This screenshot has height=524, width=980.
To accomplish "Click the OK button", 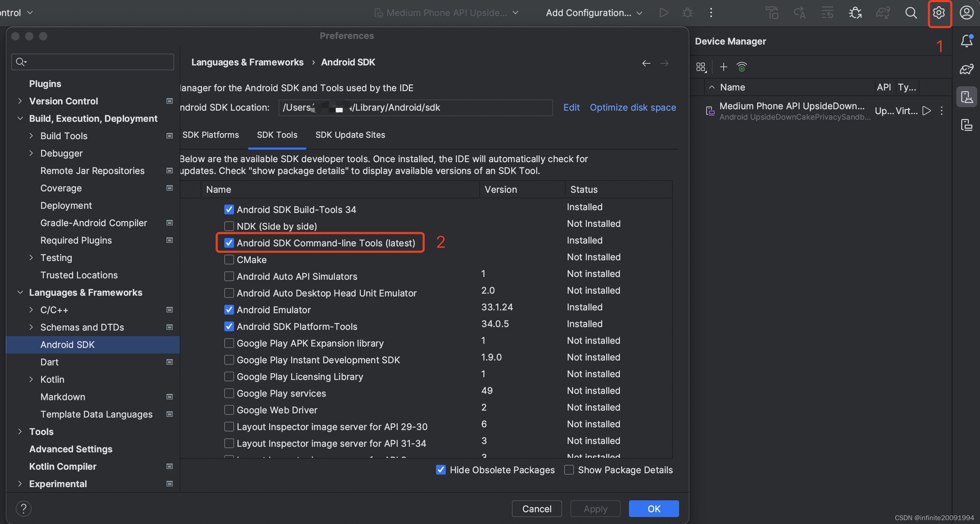I will pyautogui.click(x=654, y=508).
